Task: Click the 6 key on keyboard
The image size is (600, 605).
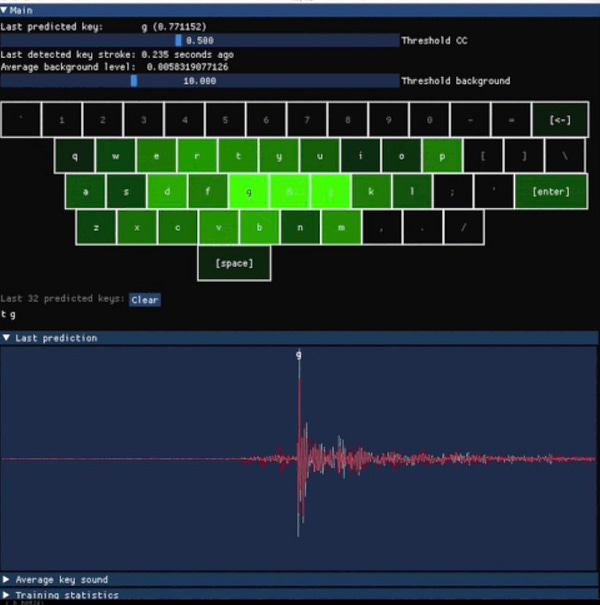Action: 266,119
